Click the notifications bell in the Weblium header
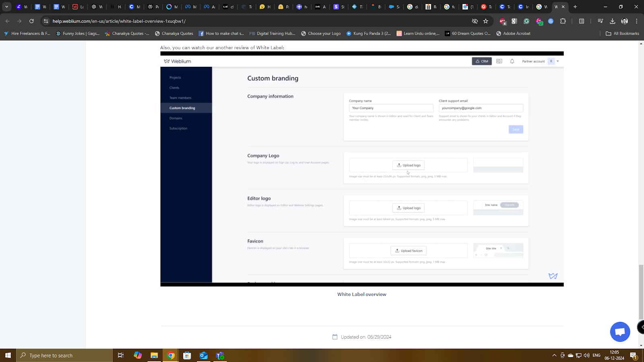The image size is (644, 362). click(512, 61)
